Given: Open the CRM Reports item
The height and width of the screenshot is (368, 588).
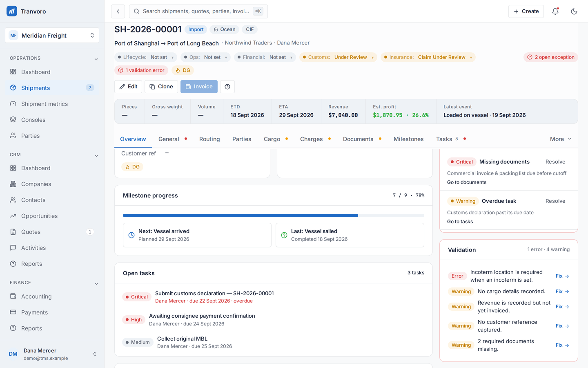Looking at the screenshot, I should click(52, 264).
